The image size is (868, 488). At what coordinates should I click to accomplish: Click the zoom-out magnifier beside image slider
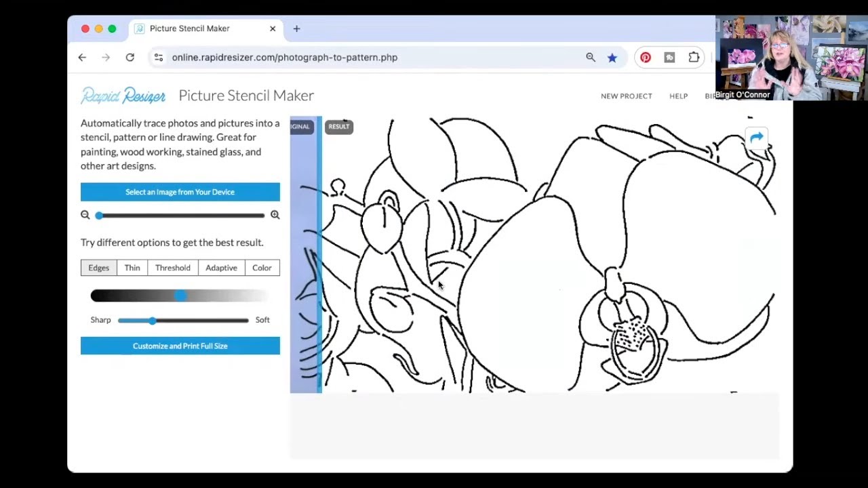click(x=85, y=215)
